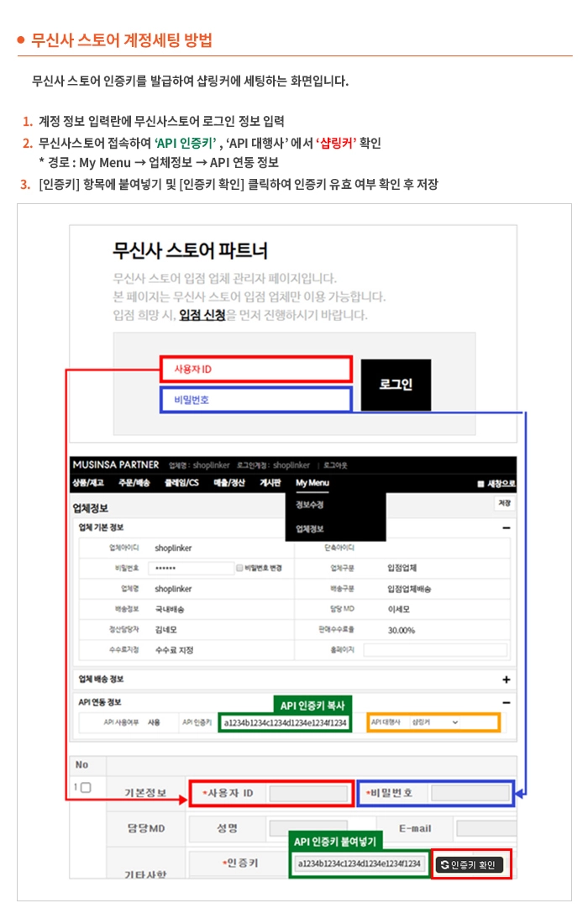This screenshot has height=924, width=588.
Task: Click the *사용자 ID field in 기본정보 row
Action: coord(308,793)
